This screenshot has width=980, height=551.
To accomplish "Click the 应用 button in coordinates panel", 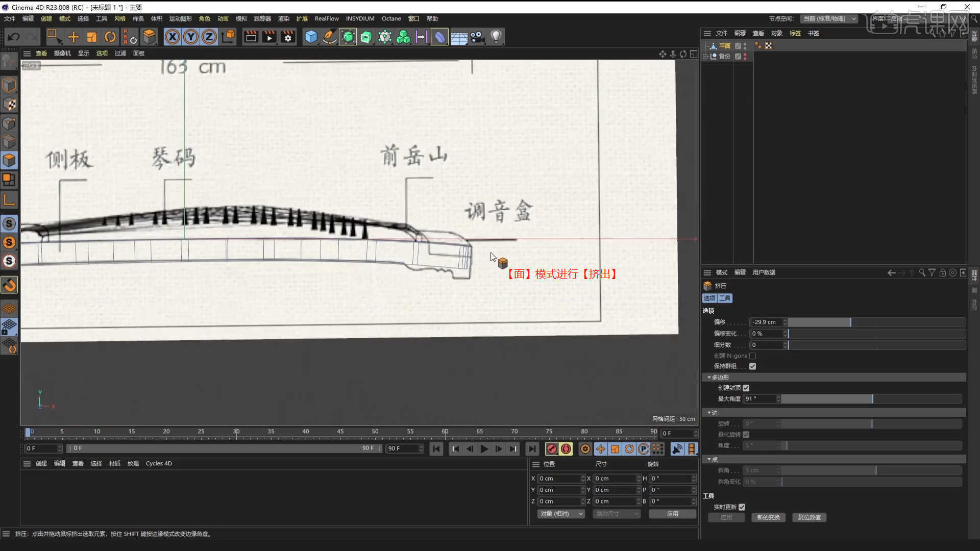I will pos(672,514).
